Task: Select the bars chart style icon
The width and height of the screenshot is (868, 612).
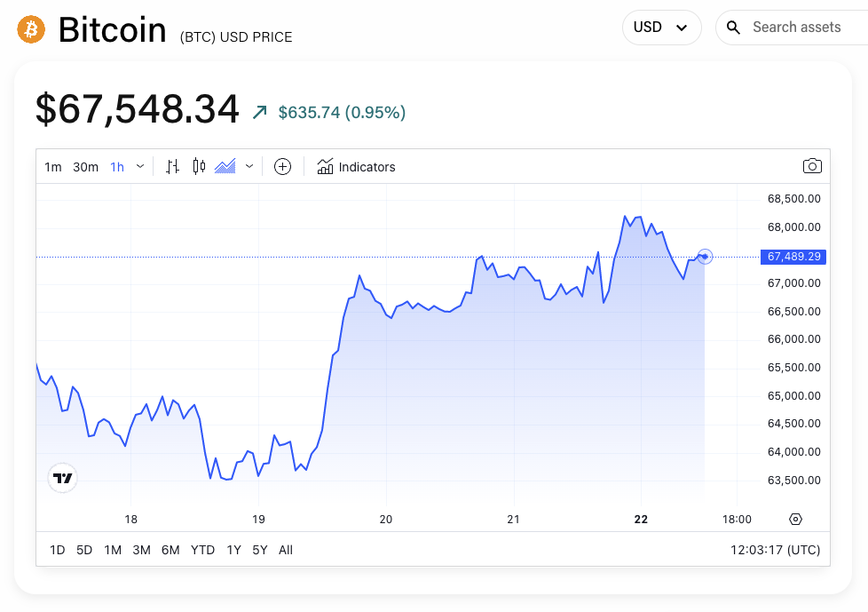Action: pyautogui.click(x=172, y=166)
